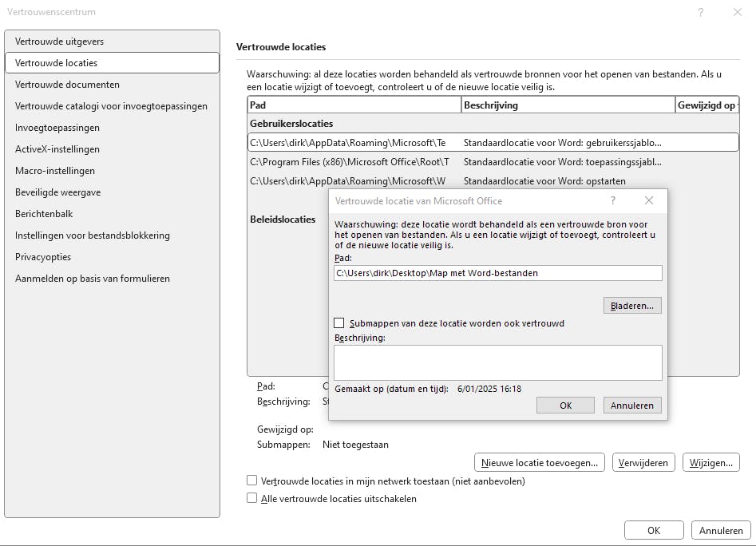
Task: Confirm with OK in Vertrouwde locatie dialog
Action: pos(565,406)
